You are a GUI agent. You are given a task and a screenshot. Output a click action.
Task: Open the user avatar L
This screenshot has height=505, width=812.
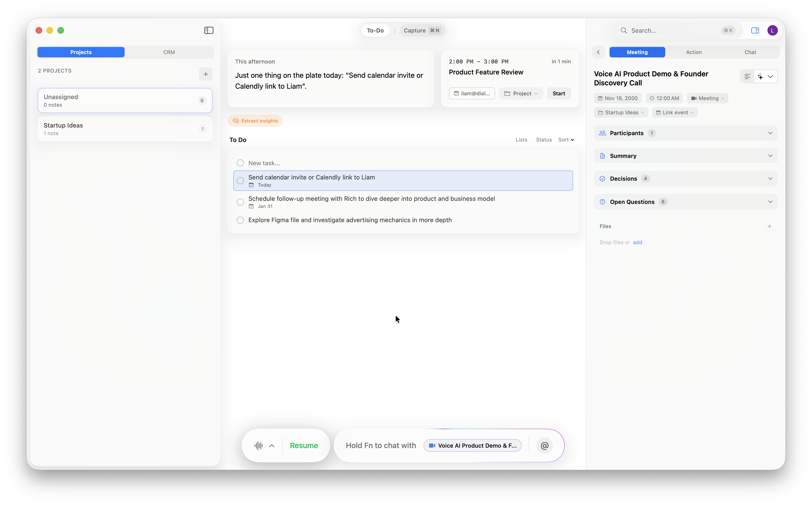point(772,30)
